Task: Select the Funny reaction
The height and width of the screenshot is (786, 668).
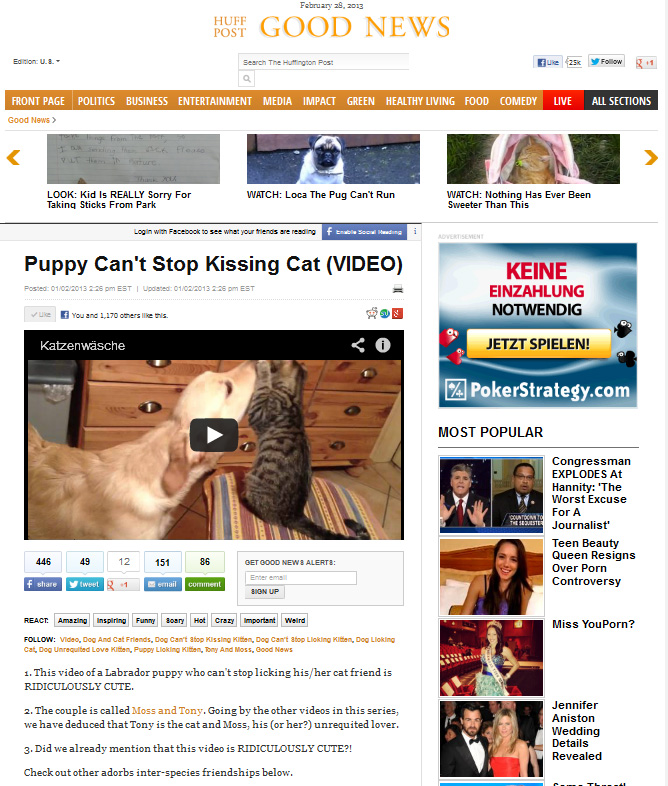Action: 145,621
